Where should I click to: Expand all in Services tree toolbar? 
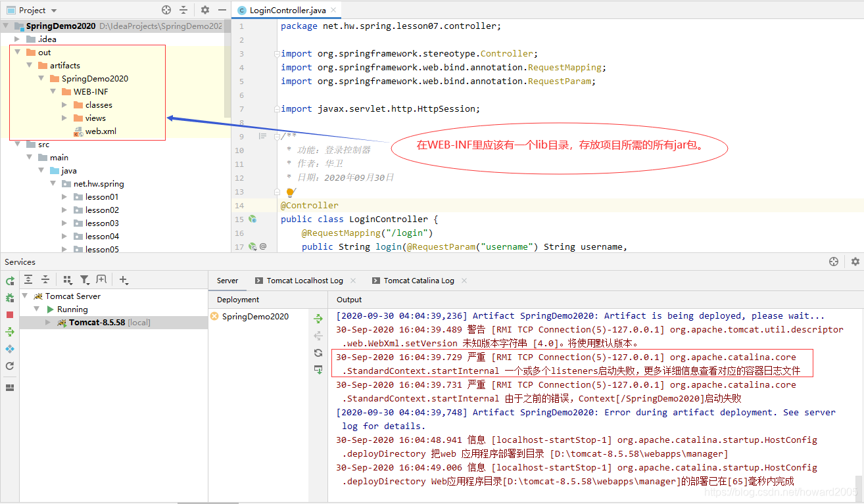28,280
